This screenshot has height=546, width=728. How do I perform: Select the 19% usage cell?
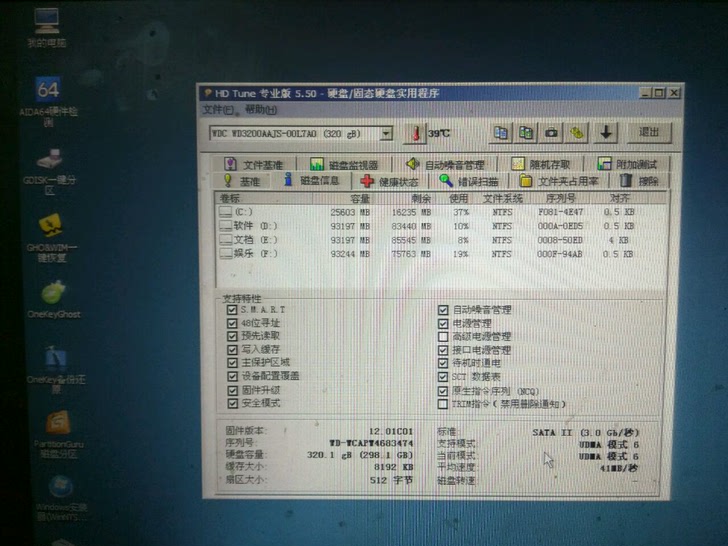pos(461,254)
